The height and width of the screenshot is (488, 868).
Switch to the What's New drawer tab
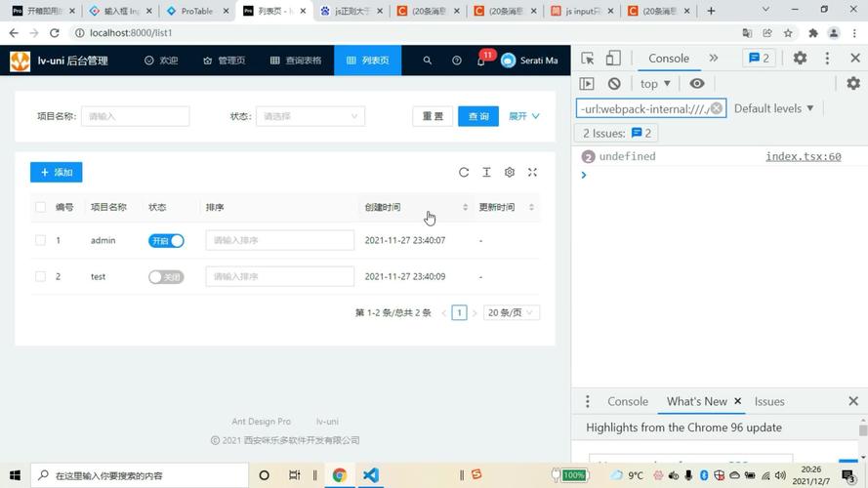(696, 401)
